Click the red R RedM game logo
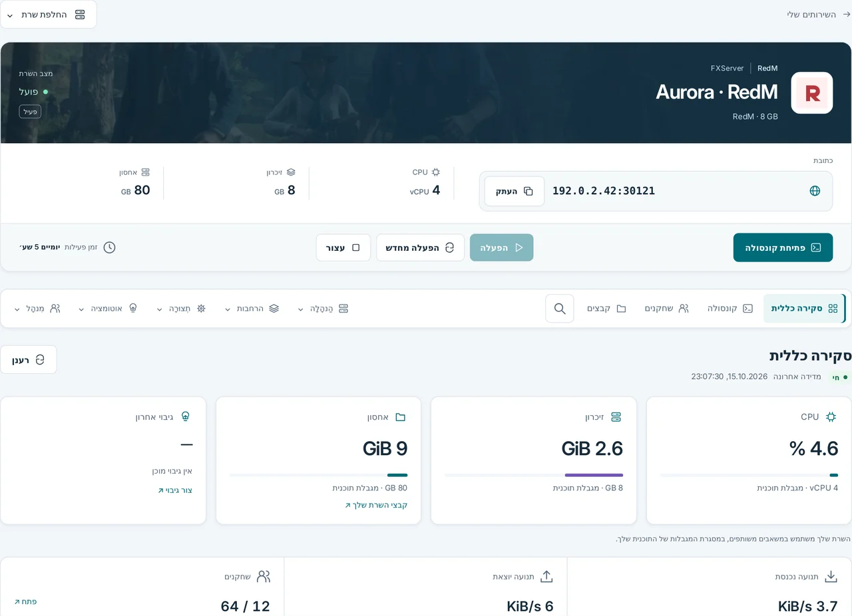The image size is (852, 616). click(812, 93)
